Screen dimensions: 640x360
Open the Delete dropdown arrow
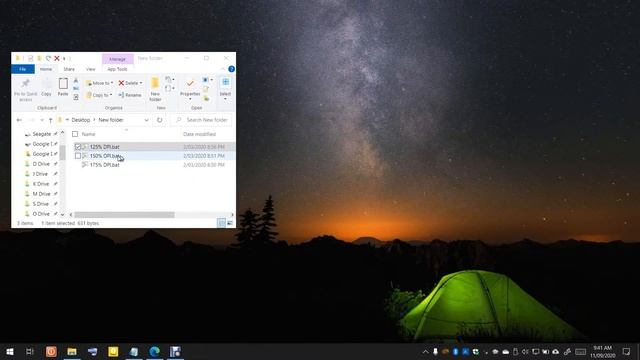pyautogui.click(x=141, y=83)
